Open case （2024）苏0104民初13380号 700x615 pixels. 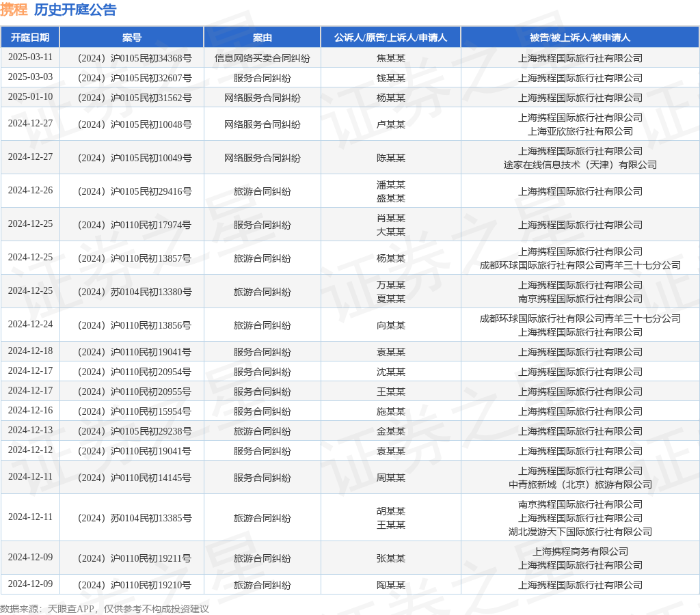132,292
